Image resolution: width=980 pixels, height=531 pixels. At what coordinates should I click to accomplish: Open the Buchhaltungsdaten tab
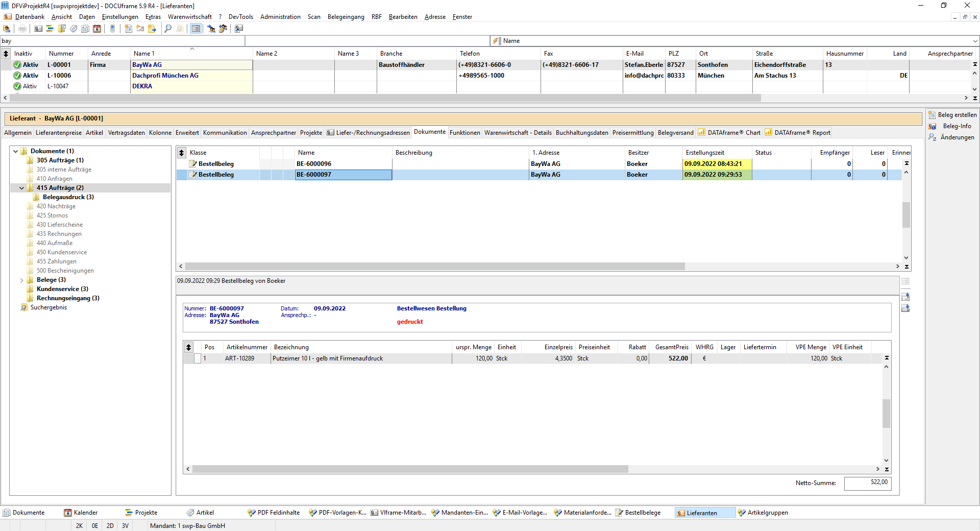[582, 133]
